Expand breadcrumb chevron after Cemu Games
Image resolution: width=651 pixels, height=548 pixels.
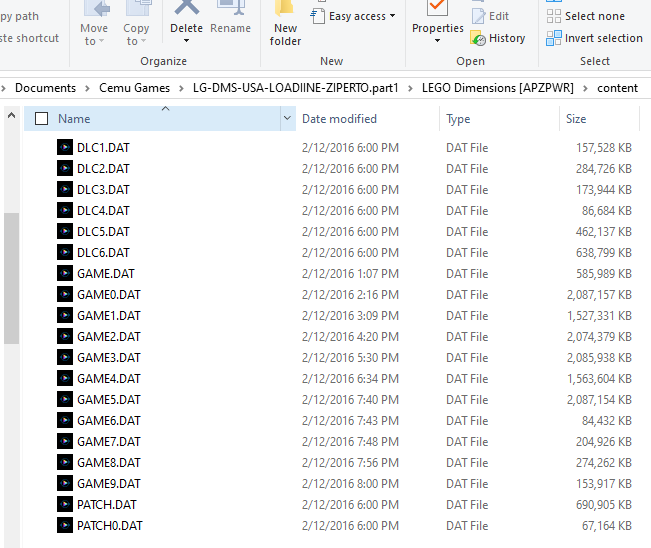(x=181, y=88)
